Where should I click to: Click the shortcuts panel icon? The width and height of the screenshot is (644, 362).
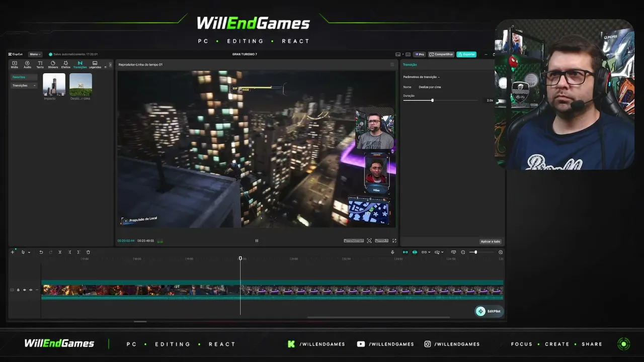tap(408, 54)
